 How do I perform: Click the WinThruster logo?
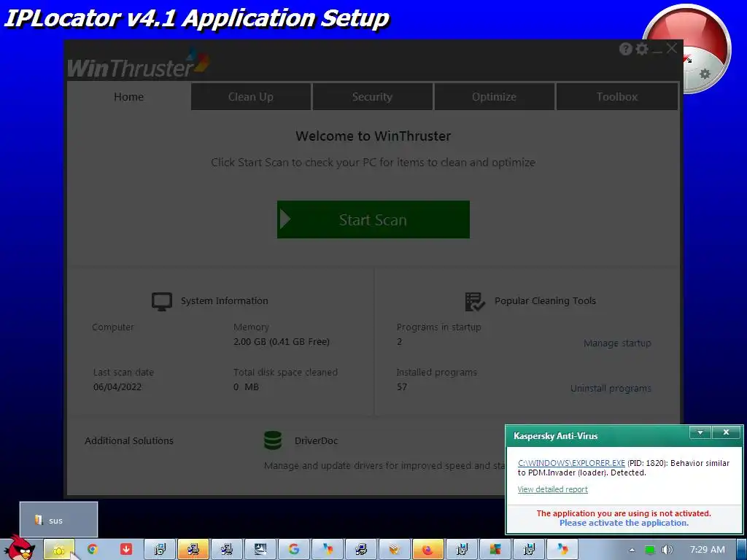pos(138,64)
